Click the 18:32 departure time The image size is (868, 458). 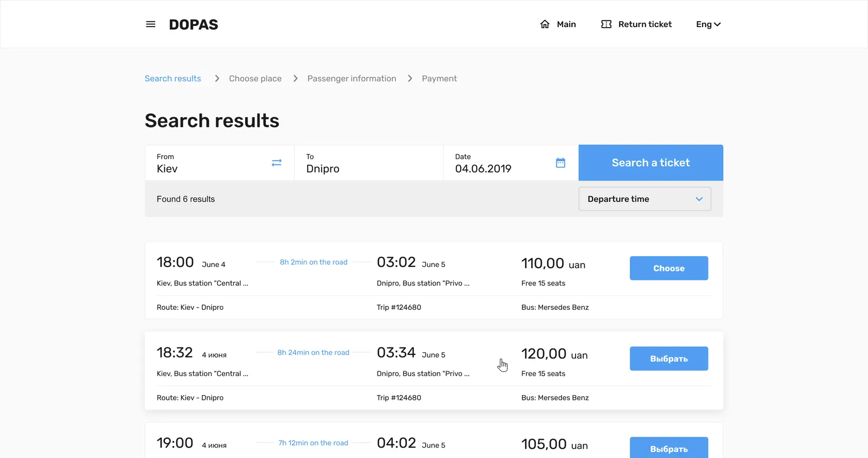pos(175,353)
